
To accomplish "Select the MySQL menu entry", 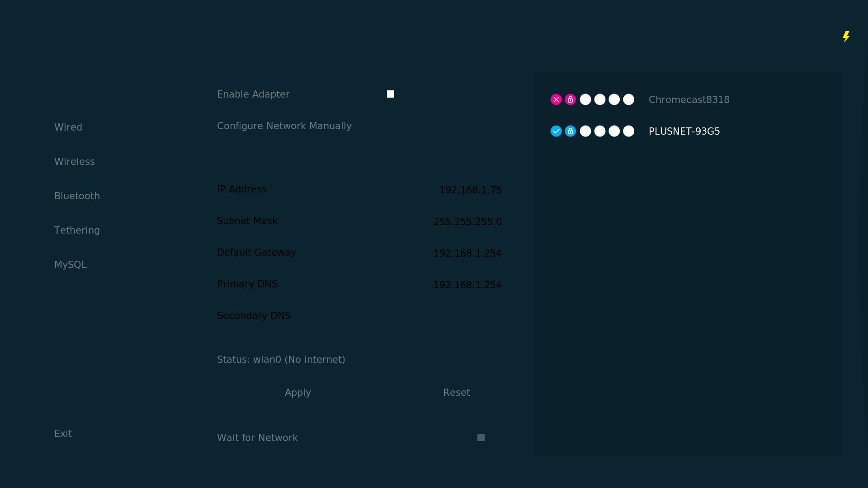I will pyautogui.click(x=71, y=265).
